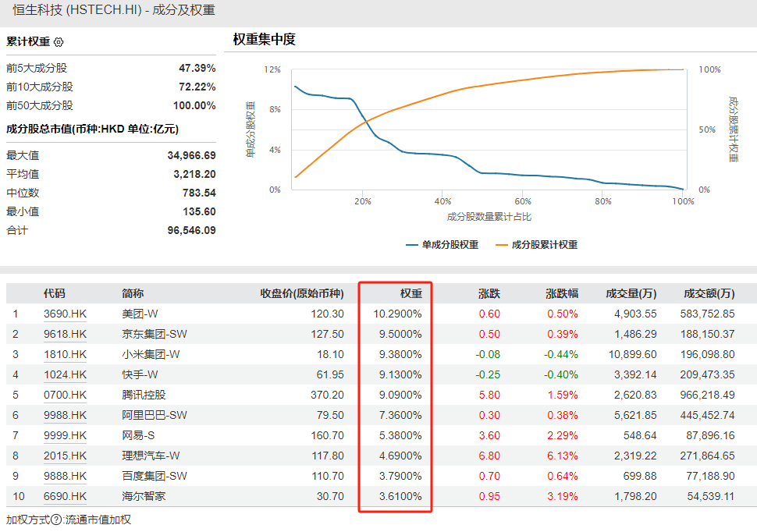Select the 百度集团-SW name cell
The width and height of the screenshot is (757, 532).
click(155, 476)
